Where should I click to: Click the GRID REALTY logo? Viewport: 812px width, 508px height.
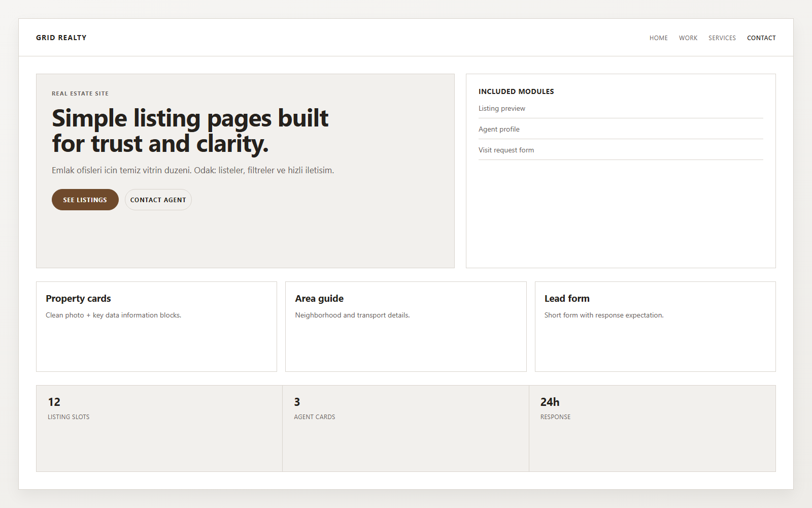coord(61,37)
